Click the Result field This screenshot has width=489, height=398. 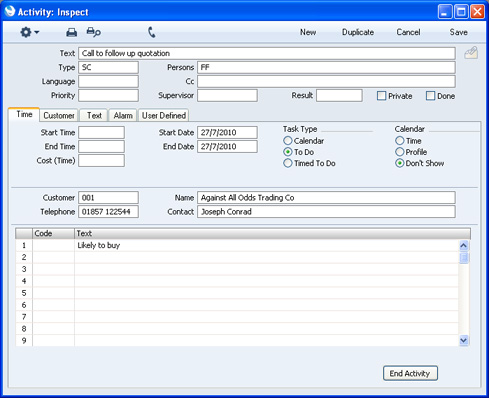coord(339,95)
